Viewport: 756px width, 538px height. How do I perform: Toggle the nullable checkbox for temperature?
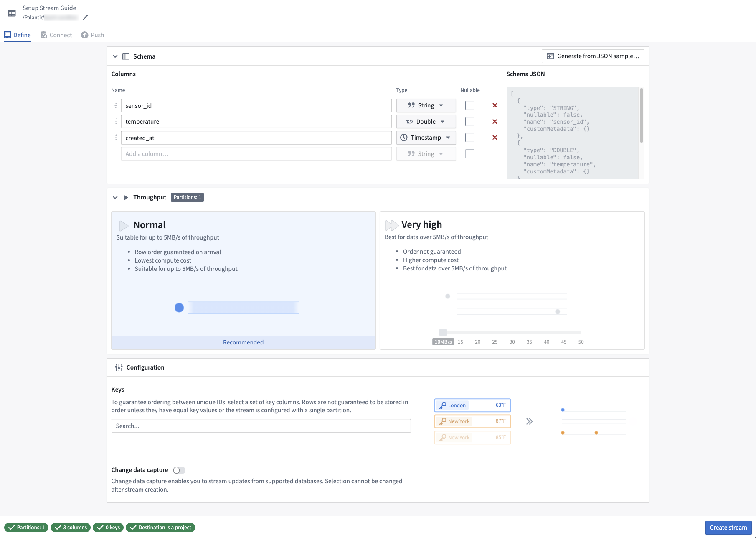(470, 122)
